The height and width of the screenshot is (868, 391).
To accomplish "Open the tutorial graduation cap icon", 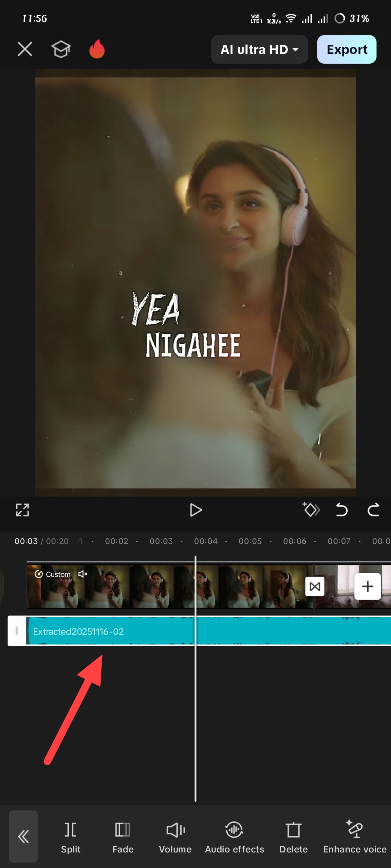I will pos(61,49).
